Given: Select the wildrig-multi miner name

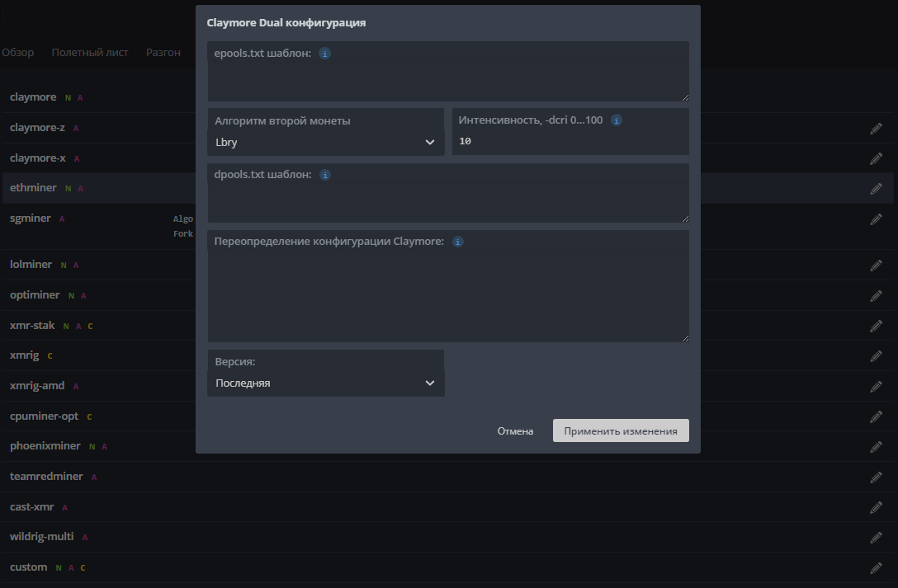Looking at the screenshot, I should click(42, 537).
